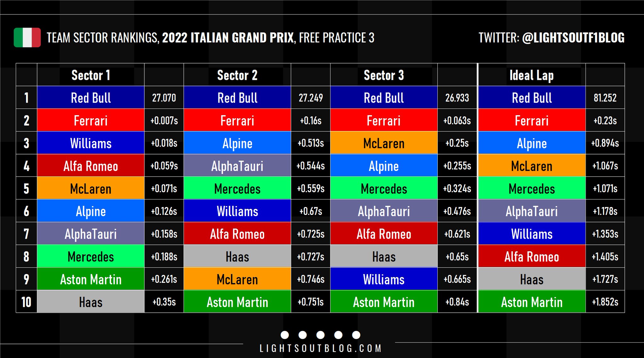
Task: Click the 2022 Italian Grand Prix title
Action: 228,38
